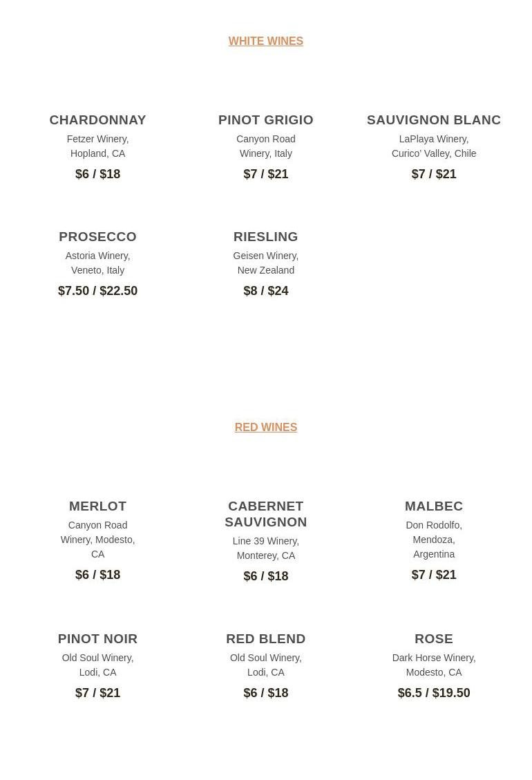Image resolution: width=532 pixels, height=780 pixels.
Task: Click the RED WINES heading link
Action: pos(265,428)
